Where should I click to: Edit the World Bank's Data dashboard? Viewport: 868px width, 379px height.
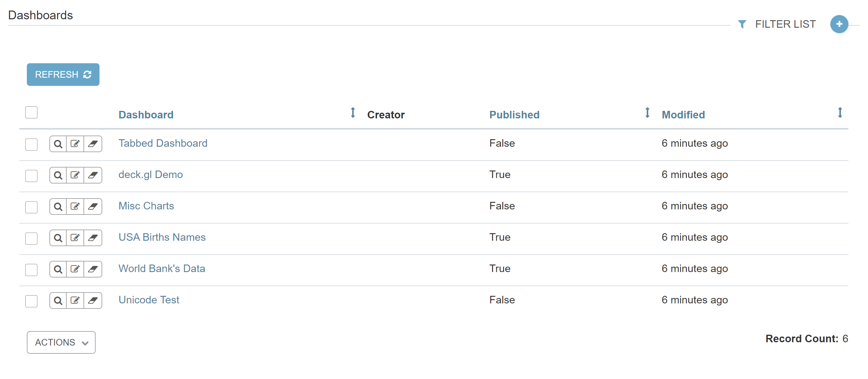click(75, 269)
